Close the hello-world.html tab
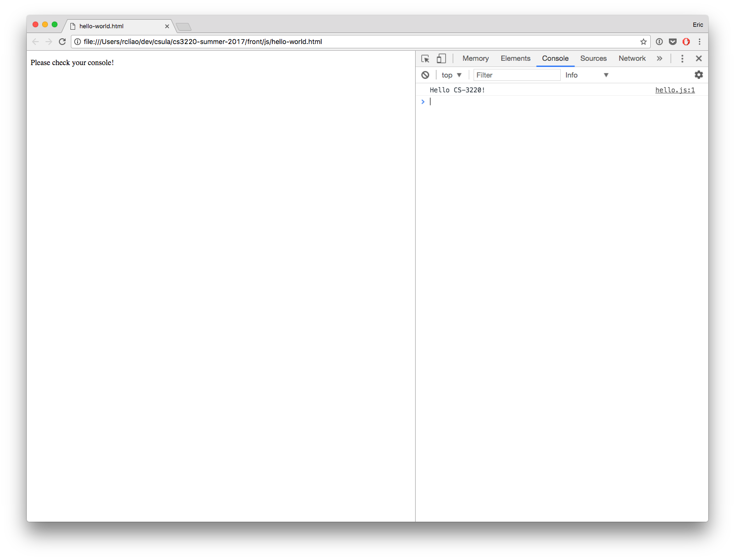The height and width of the screenshot is (560, 735). click(167, 26)
